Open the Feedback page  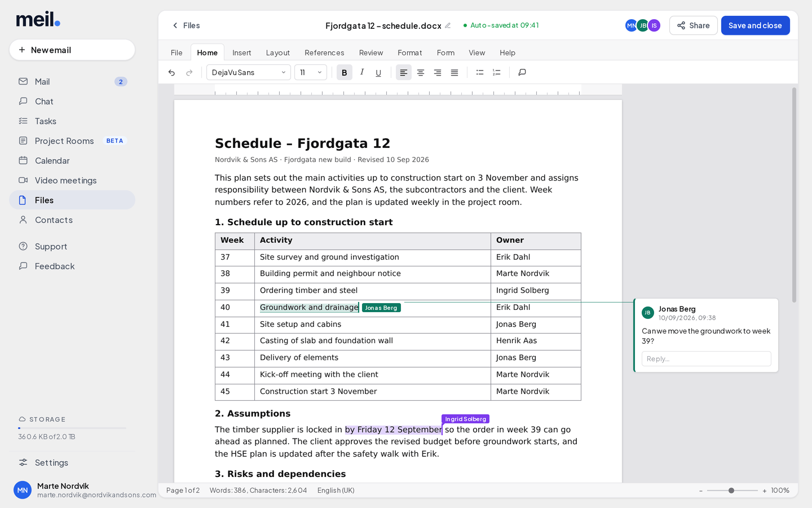(x=72, y=266)
